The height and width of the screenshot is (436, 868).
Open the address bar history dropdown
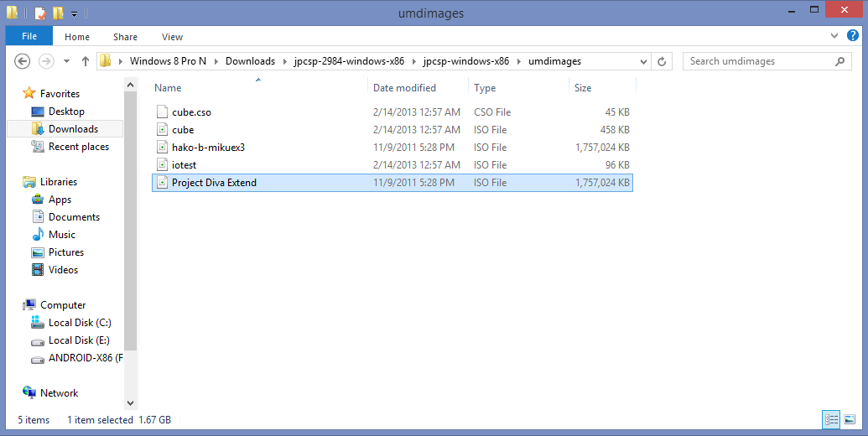pyautogui.click(x=643, y=61)
